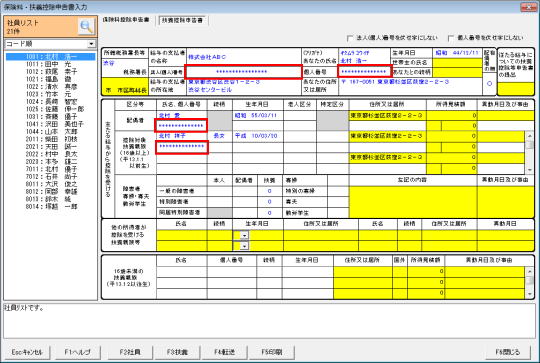Click the masked corporate number field
Viewport: 540px width, 363px height.
(x=243, y=72)
